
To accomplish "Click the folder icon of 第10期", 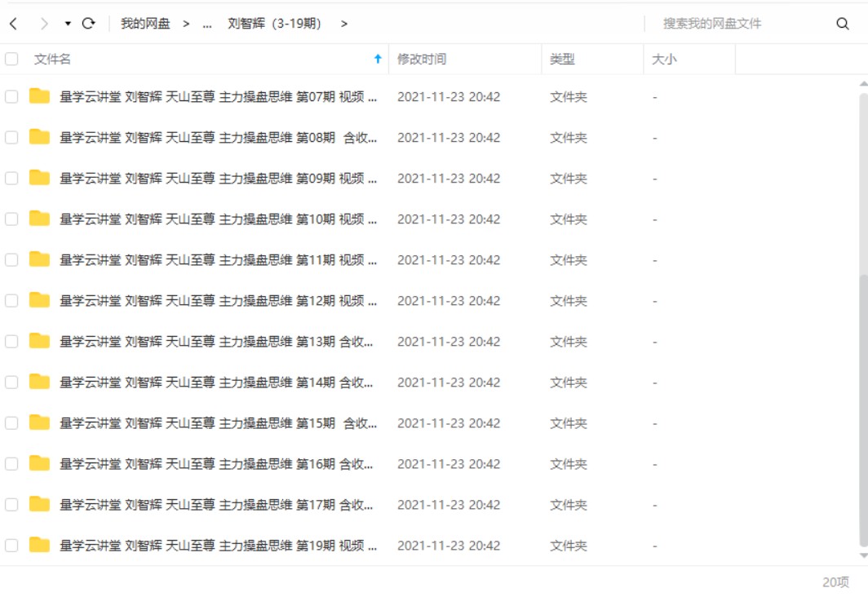I will coord(39,218).
